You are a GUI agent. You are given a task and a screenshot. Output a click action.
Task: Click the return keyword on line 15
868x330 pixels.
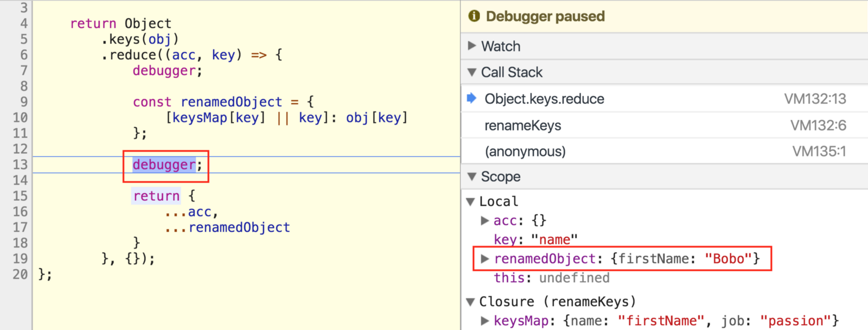coord(156,196)
